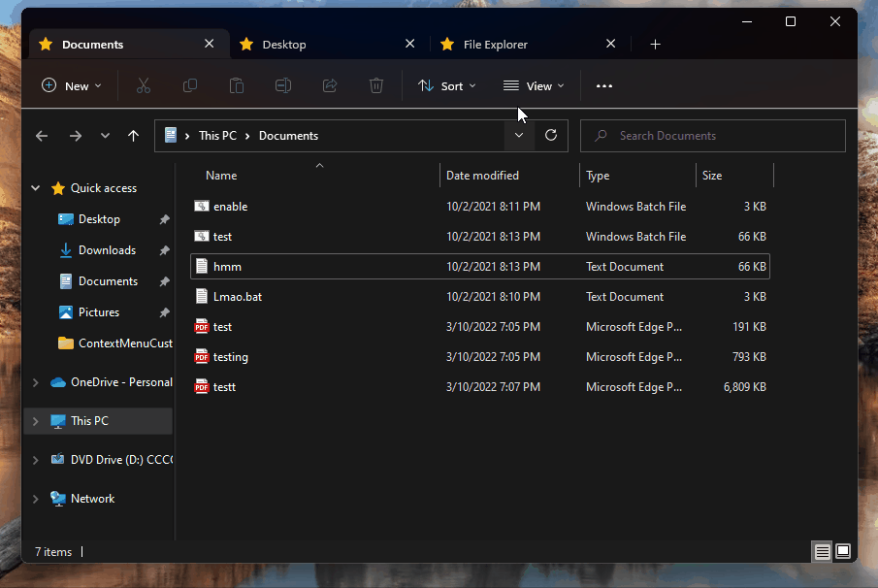Screen dimensions: 878x588
Task: Switch to large thumbnails via status bar icon
Action: (843, 551)
